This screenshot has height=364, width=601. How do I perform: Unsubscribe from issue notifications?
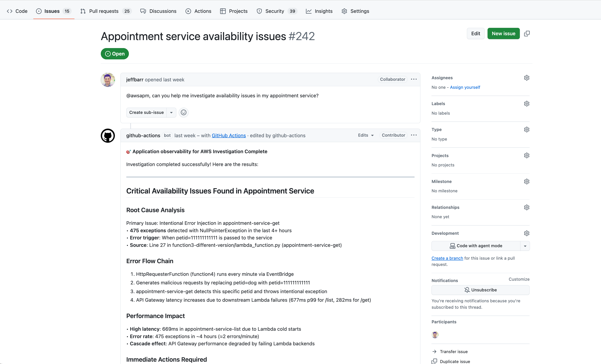480,290
